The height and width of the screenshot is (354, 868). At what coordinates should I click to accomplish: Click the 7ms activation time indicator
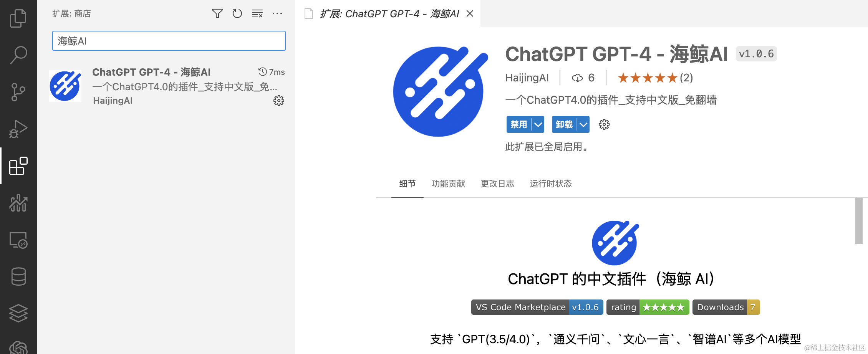272,72
